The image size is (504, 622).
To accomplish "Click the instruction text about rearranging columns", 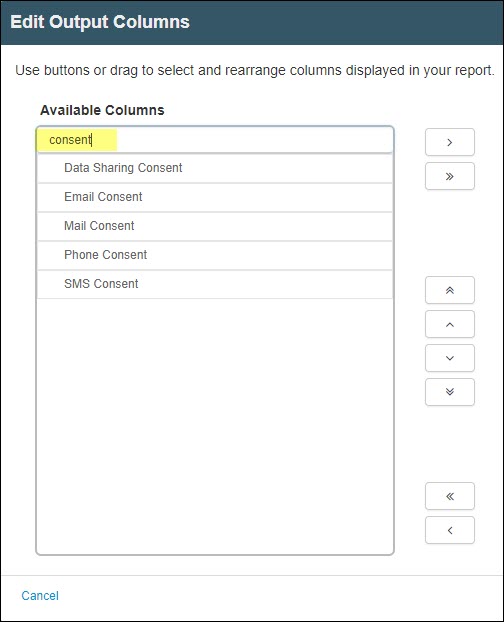I will tap(255, 70).
